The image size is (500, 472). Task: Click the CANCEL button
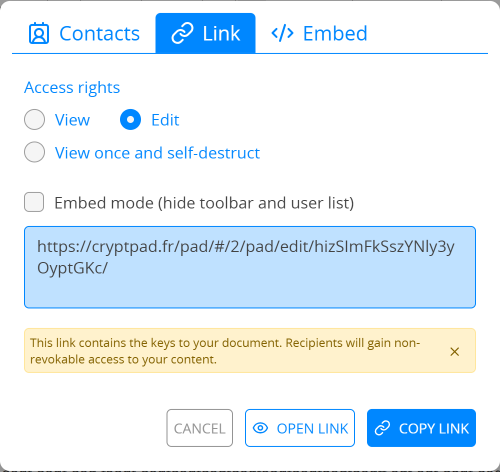200,428
